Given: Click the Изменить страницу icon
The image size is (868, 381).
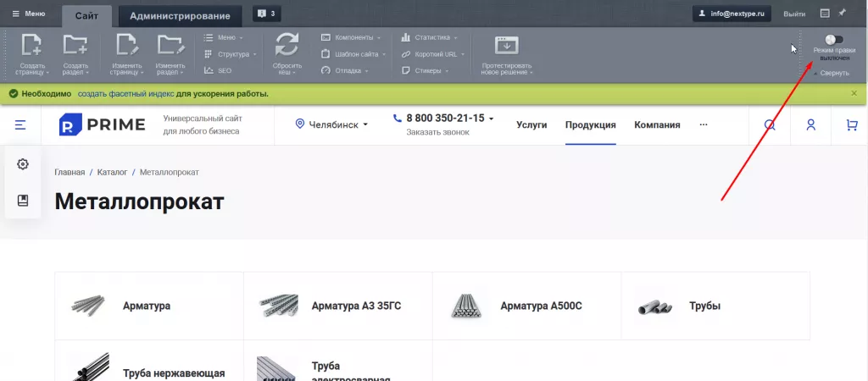Looking at the screenshot, I should (x=126, y=46).
